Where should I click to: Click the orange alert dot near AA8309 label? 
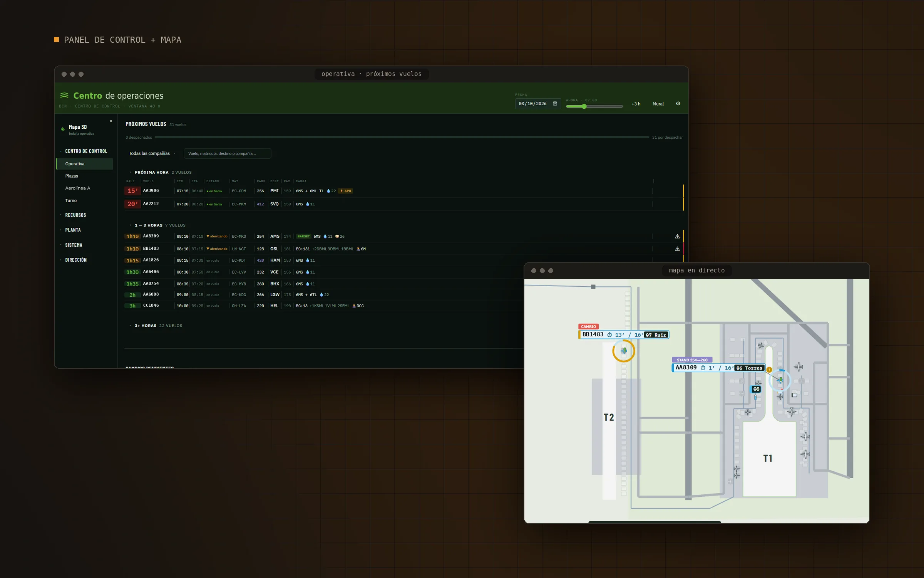click(x=769, y=370)
